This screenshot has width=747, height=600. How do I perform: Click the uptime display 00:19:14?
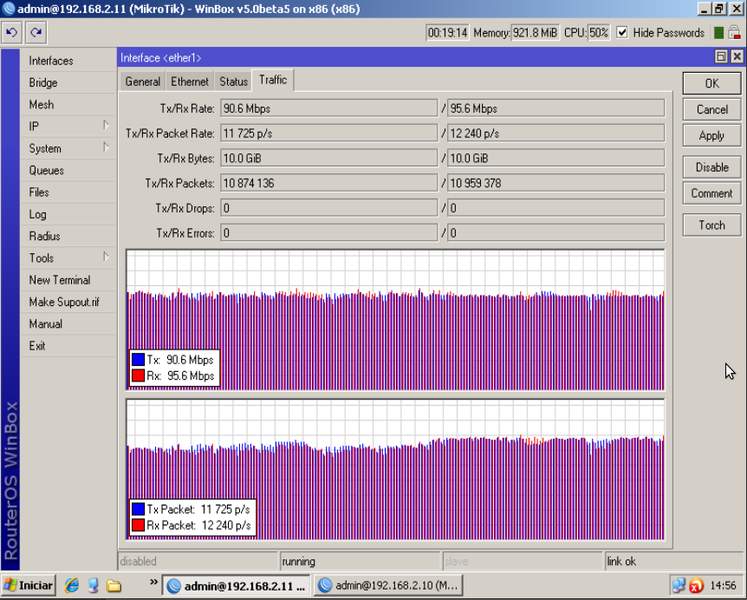[447, 33]
